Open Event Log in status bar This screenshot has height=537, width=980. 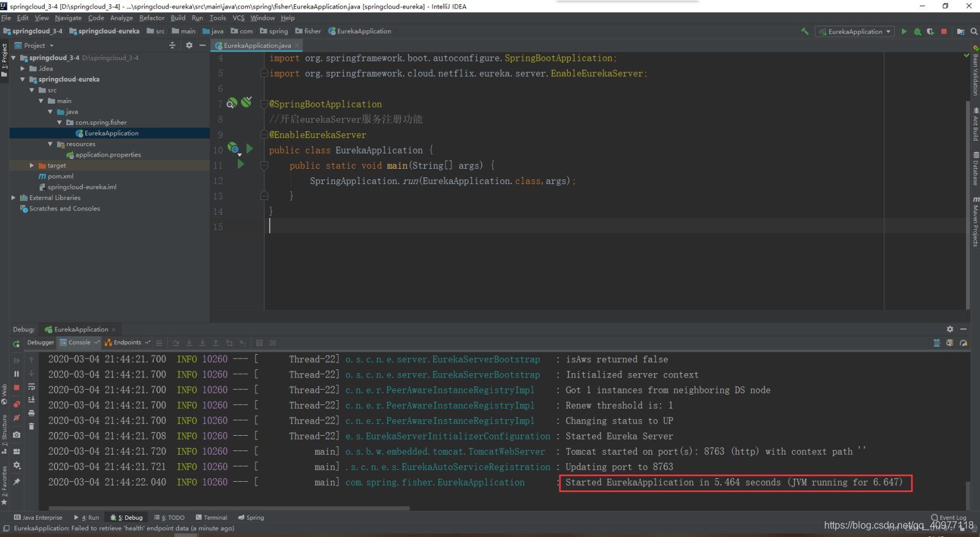tap(948, 517)
